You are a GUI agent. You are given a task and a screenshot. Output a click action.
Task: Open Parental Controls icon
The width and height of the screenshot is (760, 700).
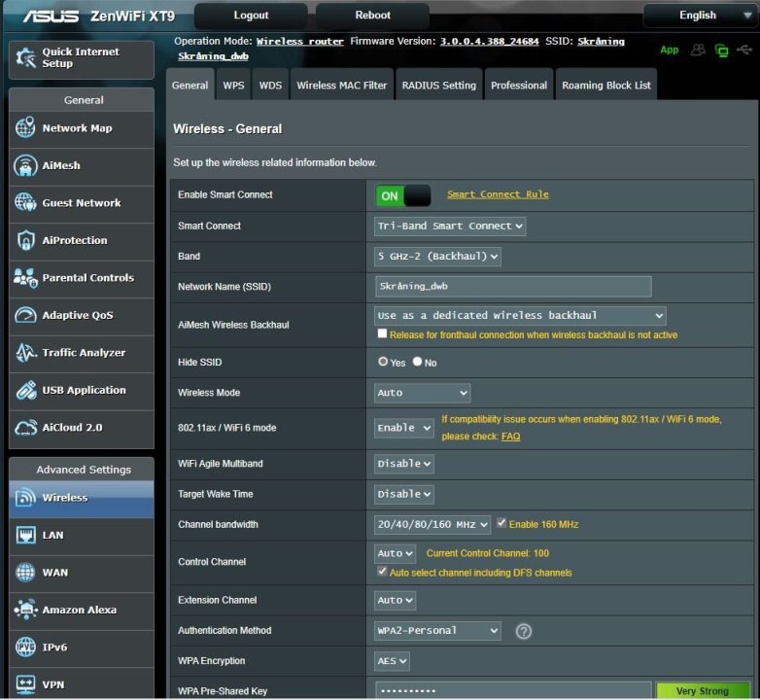coord(25,278)
